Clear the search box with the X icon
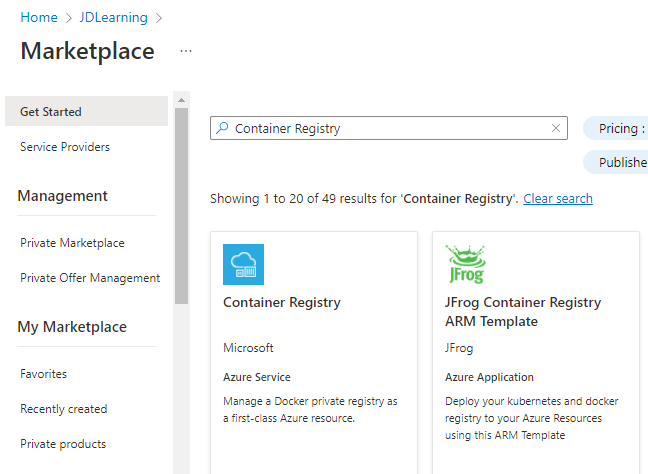 [556, 128]
